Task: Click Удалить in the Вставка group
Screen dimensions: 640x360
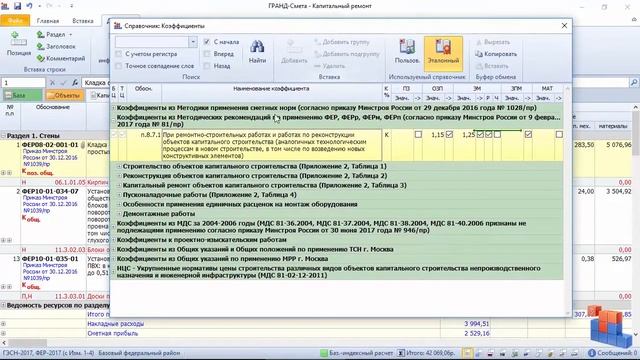Action: 330,66
